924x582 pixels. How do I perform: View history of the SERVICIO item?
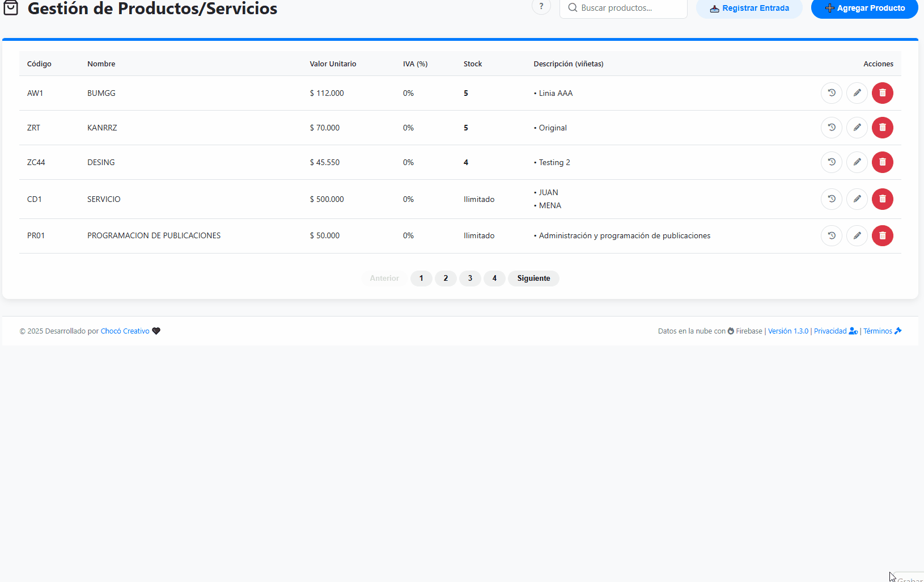[831, 199]
